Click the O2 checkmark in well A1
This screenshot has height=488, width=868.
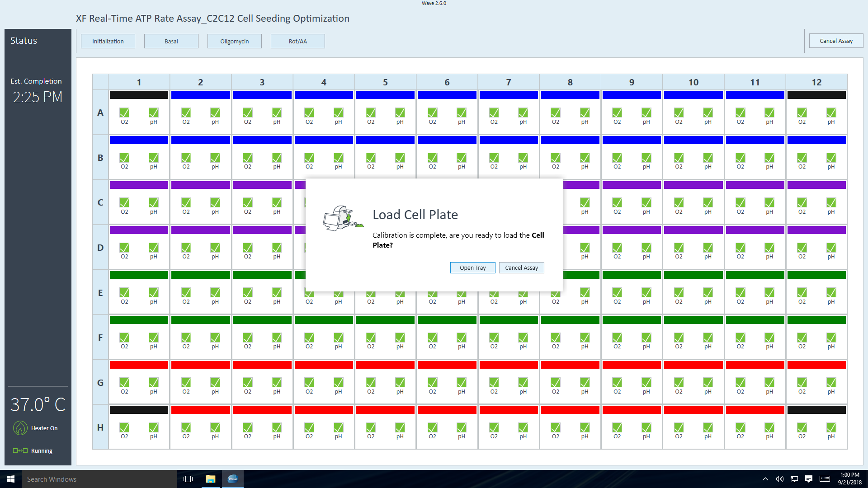(x=124, y=113)
